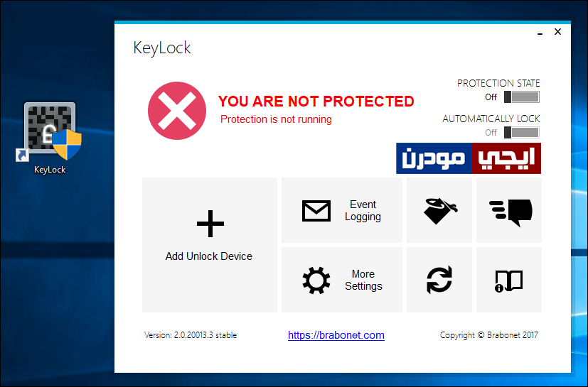This screenshot has height=387, width=588.
Task: Click the Arabic Egy Modern banner
Action: pyautogui.click(x=469, y=158)
